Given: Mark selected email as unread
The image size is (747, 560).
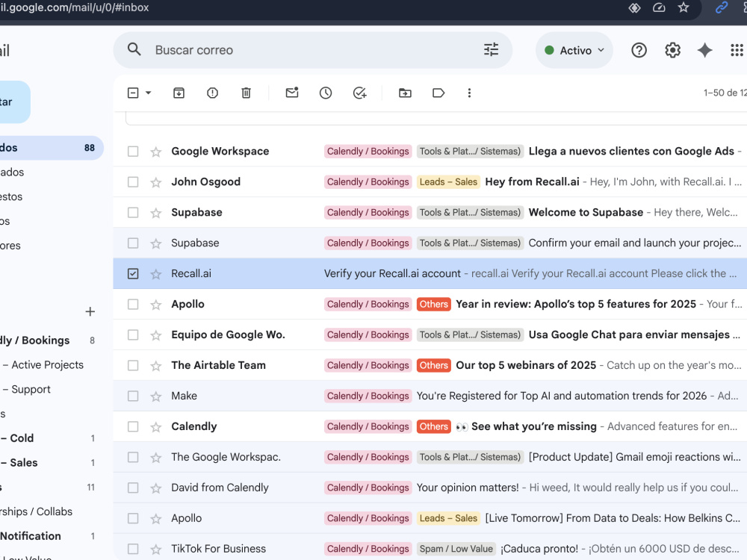Looking at the screenshot, I should (292, 93).
